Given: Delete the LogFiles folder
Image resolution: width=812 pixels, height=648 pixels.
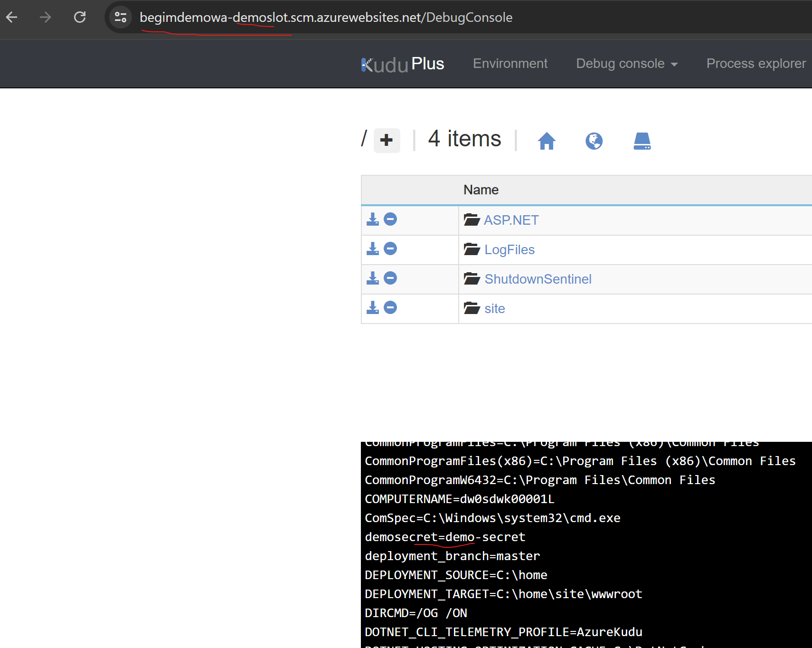Looking at the screenshot, I should pyautogui.click(x=390, y=248).
